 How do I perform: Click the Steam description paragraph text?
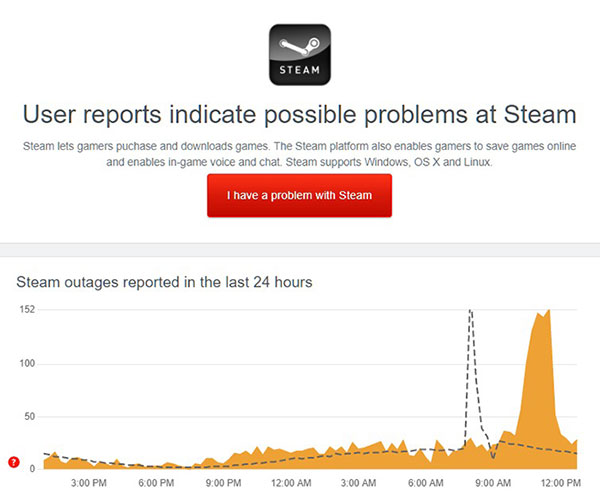pyautogui.click(x=300, y=153)
